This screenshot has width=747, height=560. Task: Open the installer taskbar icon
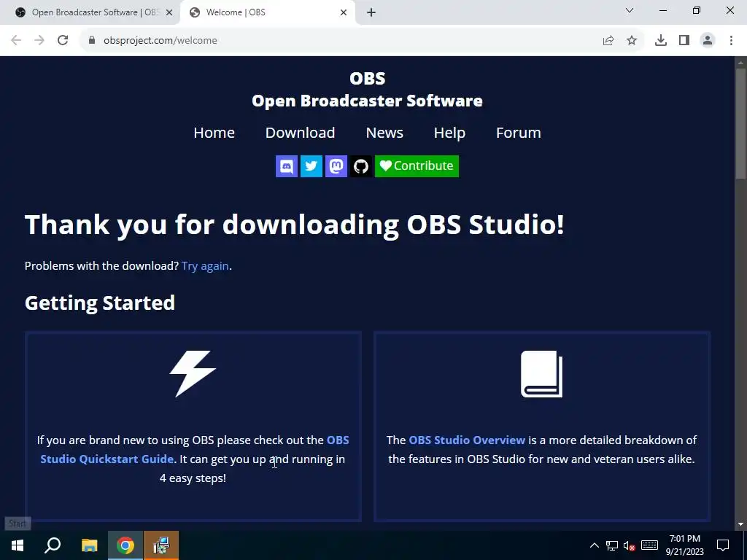point(161,545)
